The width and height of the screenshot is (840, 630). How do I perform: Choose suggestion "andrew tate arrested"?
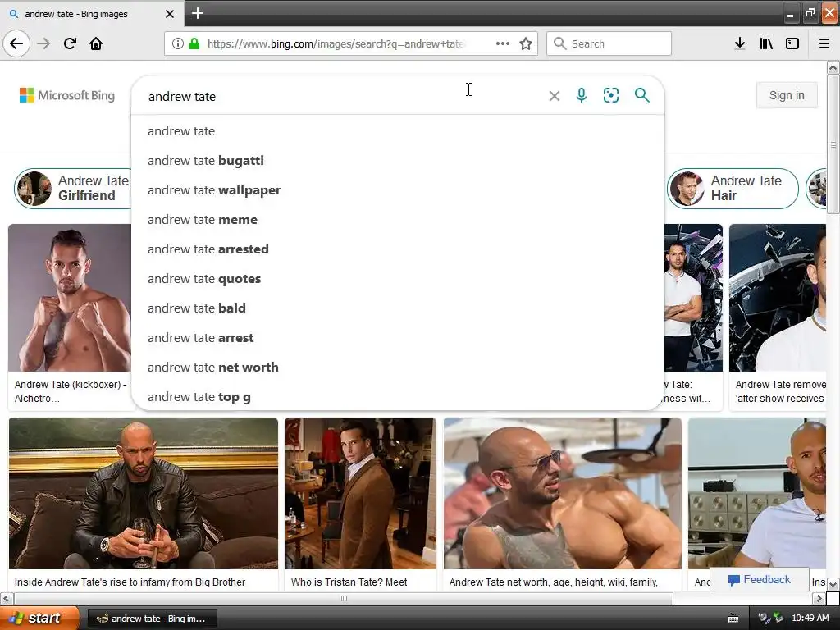click(x=398, y=249)
